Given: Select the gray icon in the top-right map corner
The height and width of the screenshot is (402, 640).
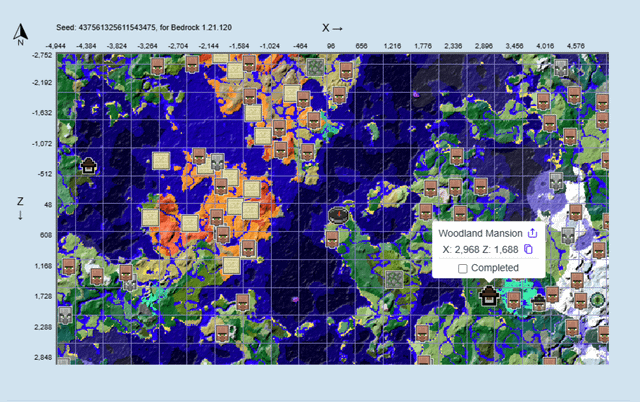Looking at the screenshot, I should click(560, 68).
